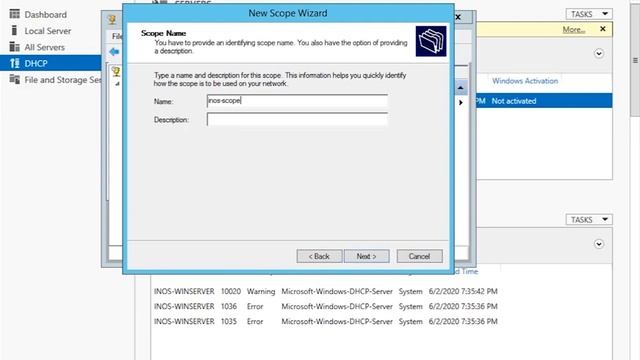640x360 pixels.
Task: Close the DHCP console window
Action: 458,17
